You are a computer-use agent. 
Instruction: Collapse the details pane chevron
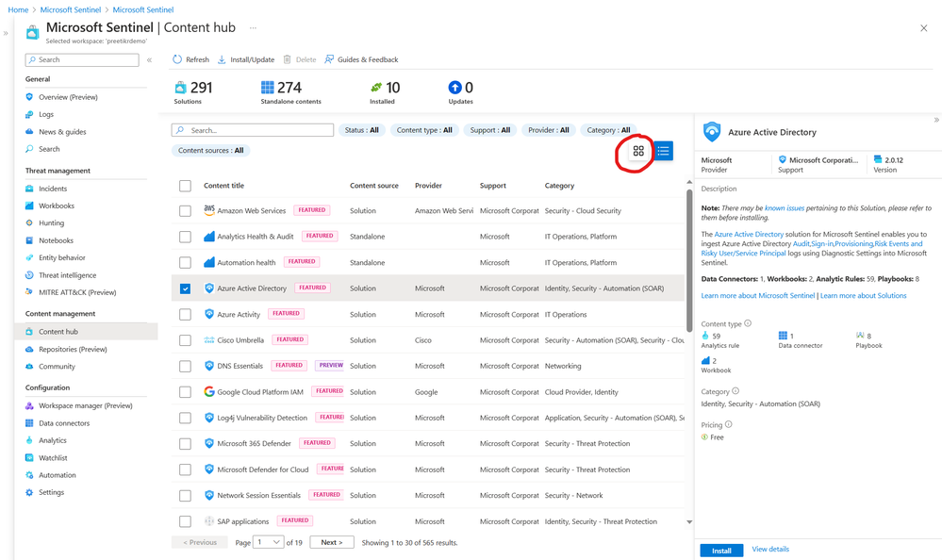click(x=936, y=120)
